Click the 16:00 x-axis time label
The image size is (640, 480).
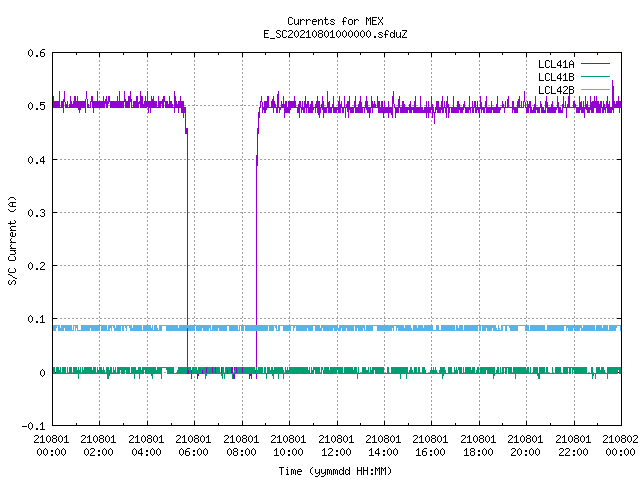click(x=431, y=452)
